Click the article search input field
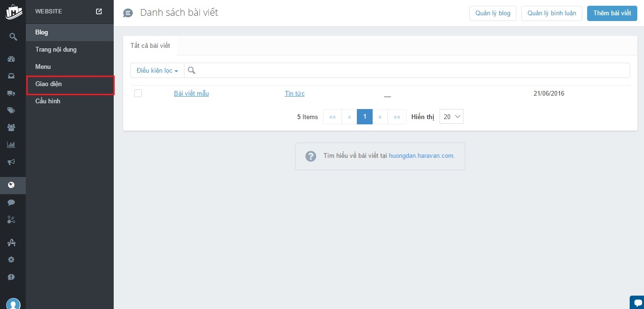This screenshot has width=644, height=309. [411, 70]
